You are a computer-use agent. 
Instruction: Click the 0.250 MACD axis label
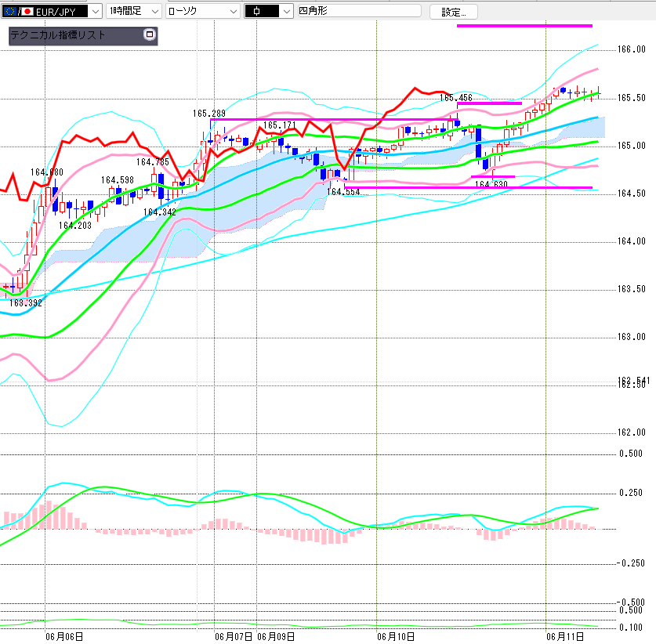630,493
